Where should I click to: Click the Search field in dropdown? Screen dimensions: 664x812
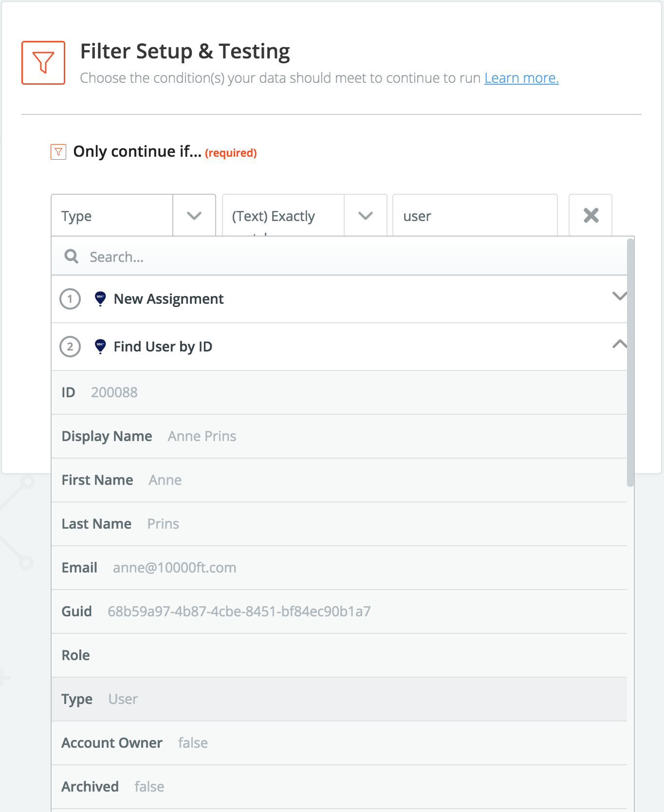341,257
